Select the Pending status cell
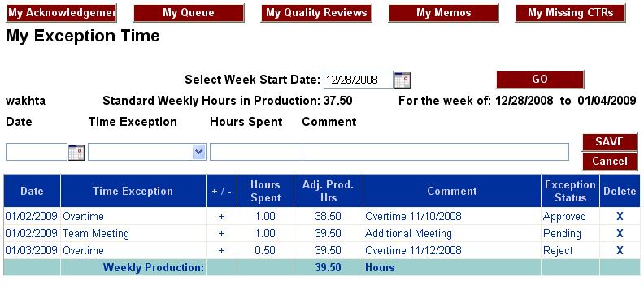644x294 pixels. coord(570,233)
